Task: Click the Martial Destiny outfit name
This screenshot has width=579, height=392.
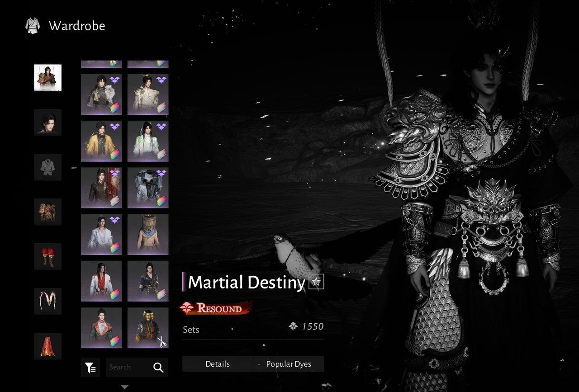Action: [247, 283]
